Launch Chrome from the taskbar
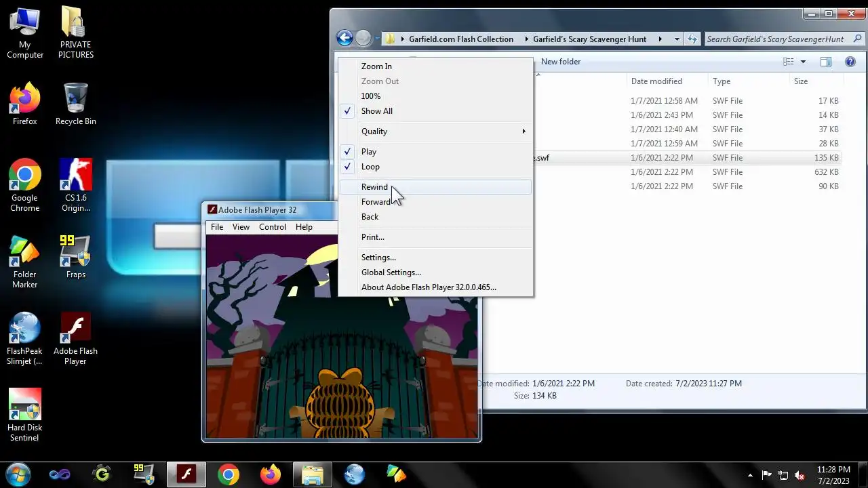This screenshot has height=488, width=868. click(228, 474)
